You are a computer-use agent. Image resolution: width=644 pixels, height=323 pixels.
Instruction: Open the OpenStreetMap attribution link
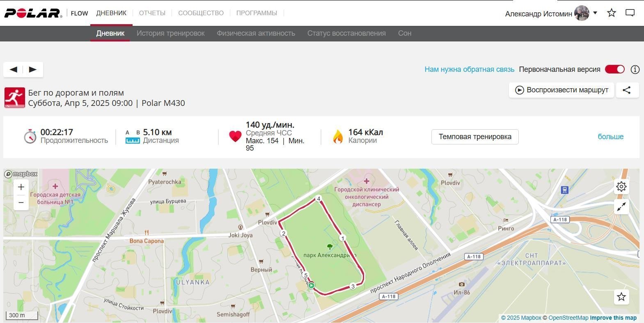pos(568,318)
